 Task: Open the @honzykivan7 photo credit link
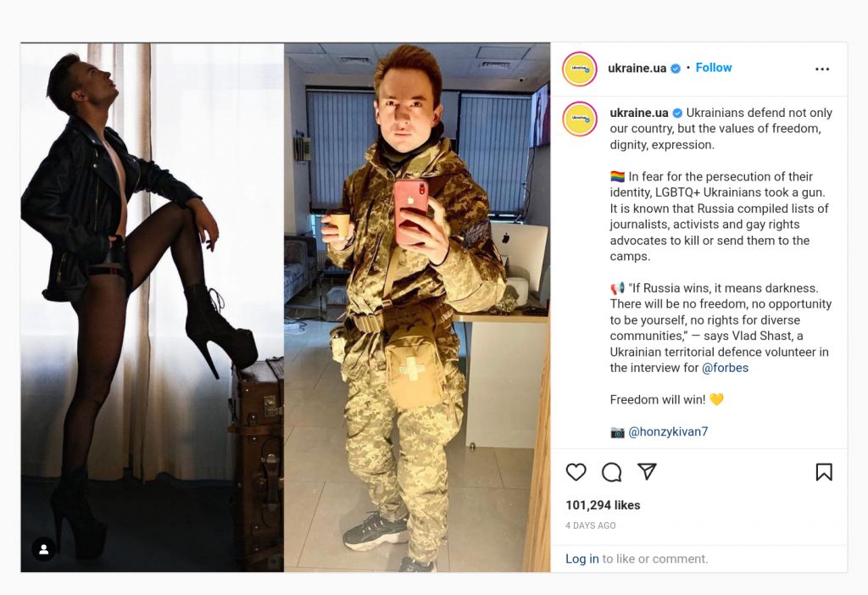(668, 431)
